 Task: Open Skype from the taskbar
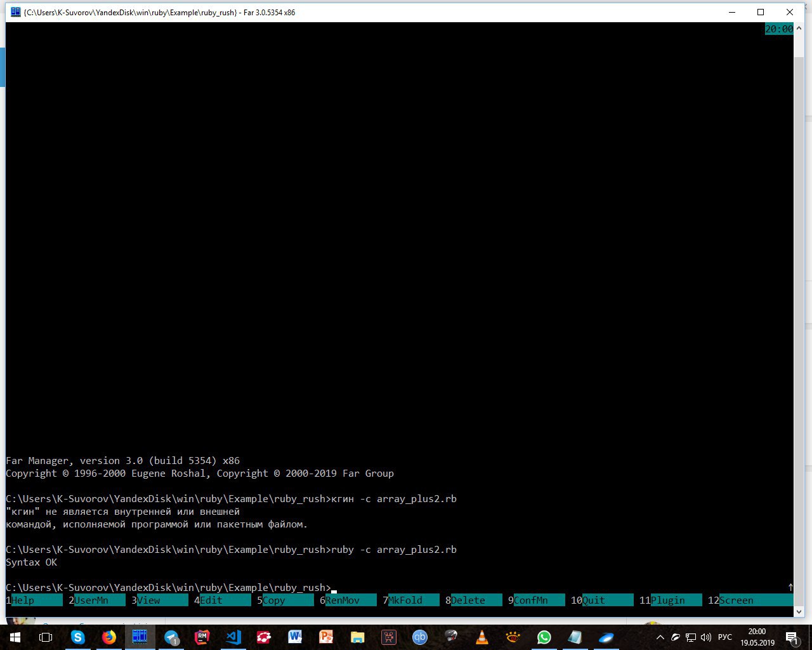click(77, 637)
